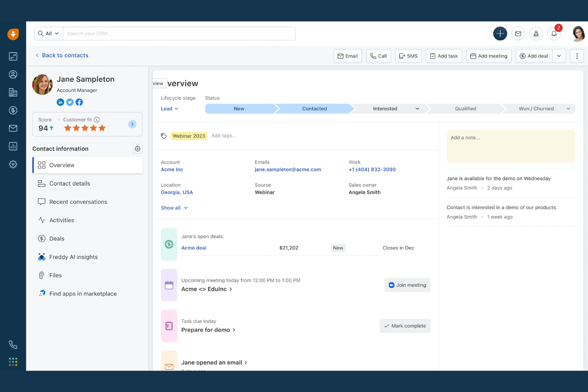The width and height of the screenshot is (588, 392).
Task: Click the open deals dollar card icon
Action: point(169,244)
